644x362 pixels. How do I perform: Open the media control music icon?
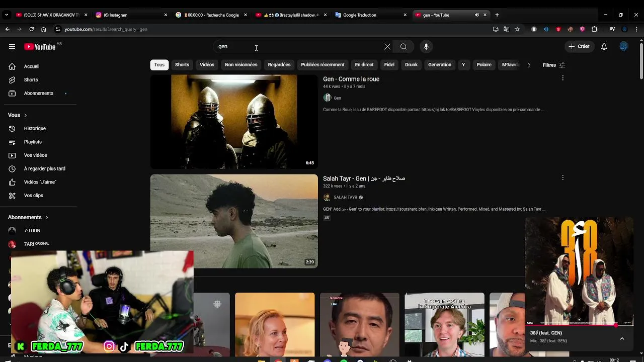(x=612, y=29)
